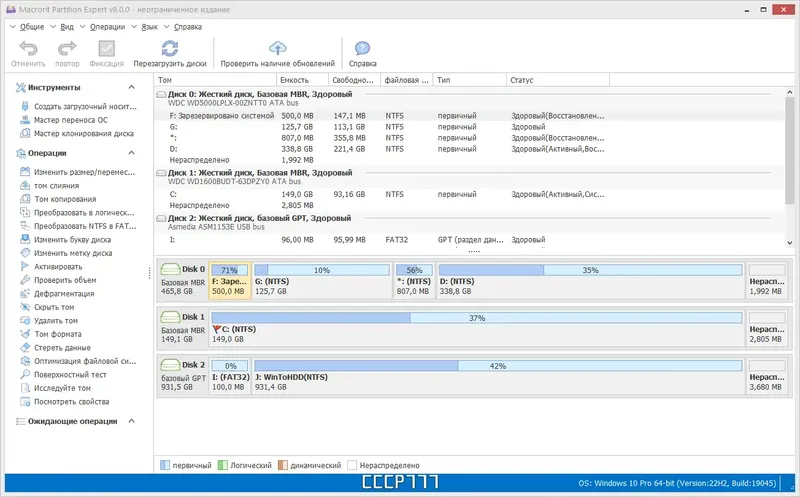Choose Преобразовать NTFS в FAT operation

78,226
